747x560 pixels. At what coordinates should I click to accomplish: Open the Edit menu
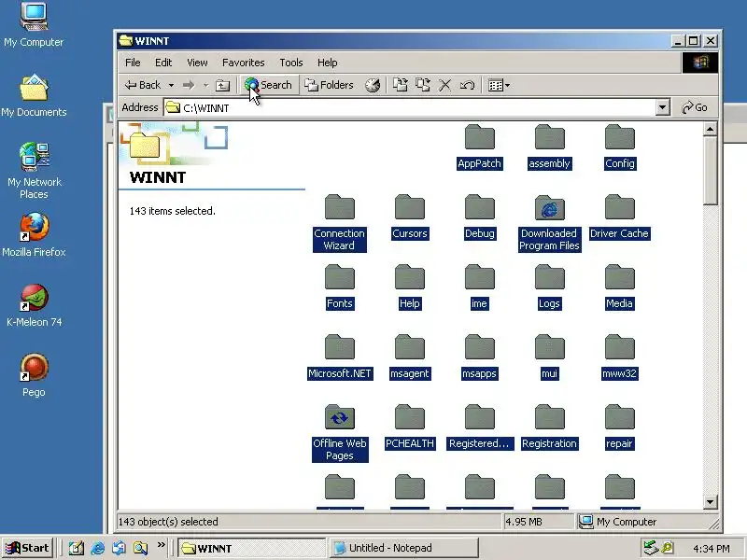click(x=162, y=63)
